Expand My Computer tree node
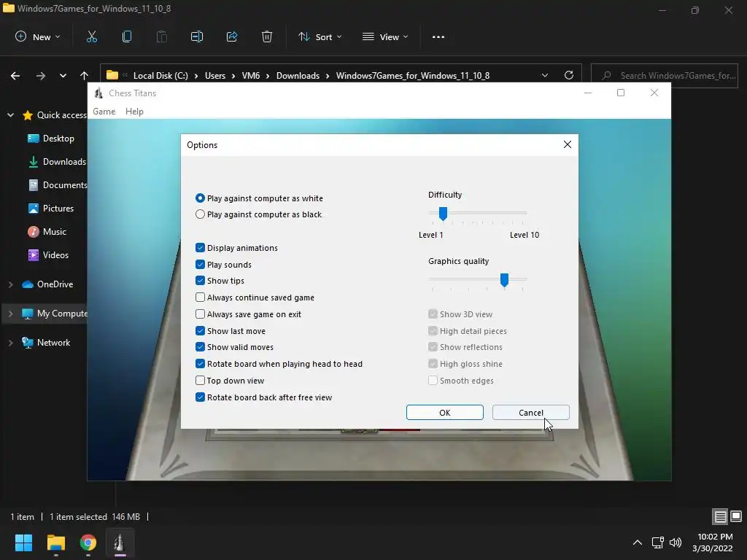 [10, 314]
